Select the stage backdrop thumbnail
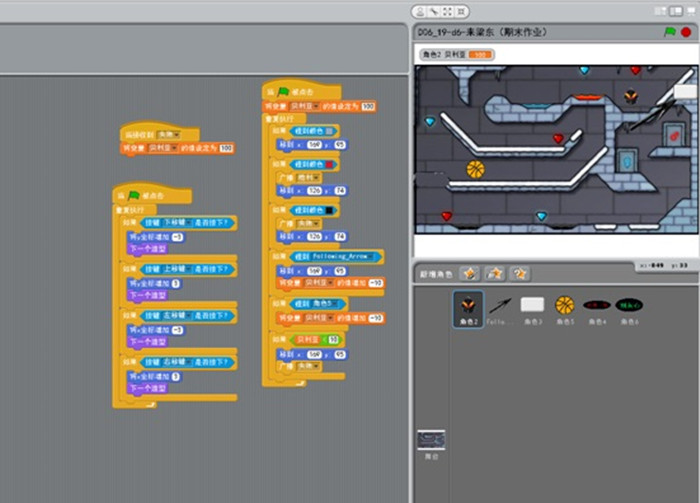 (x=431, y=441)
